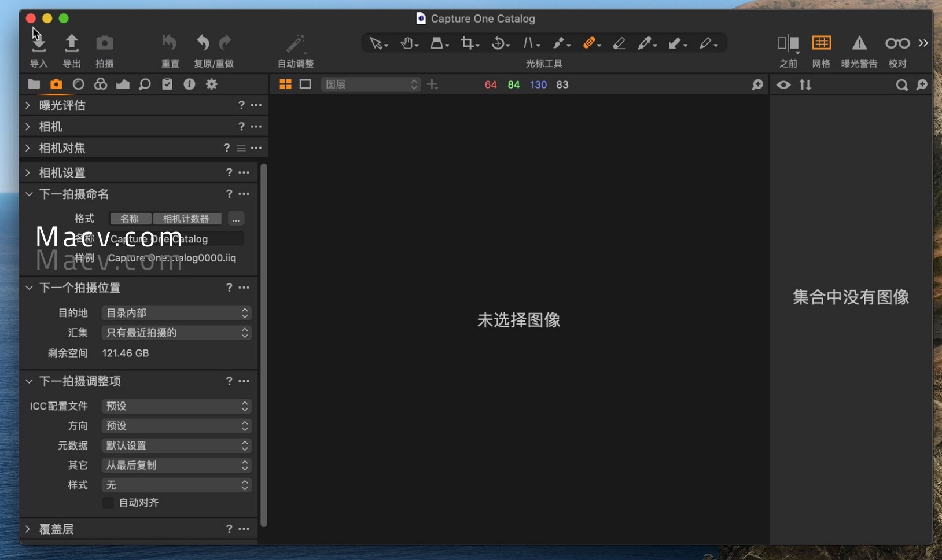Open the Destination (目的地) dropdown
942x560 pixels.
tap(176, 313)
